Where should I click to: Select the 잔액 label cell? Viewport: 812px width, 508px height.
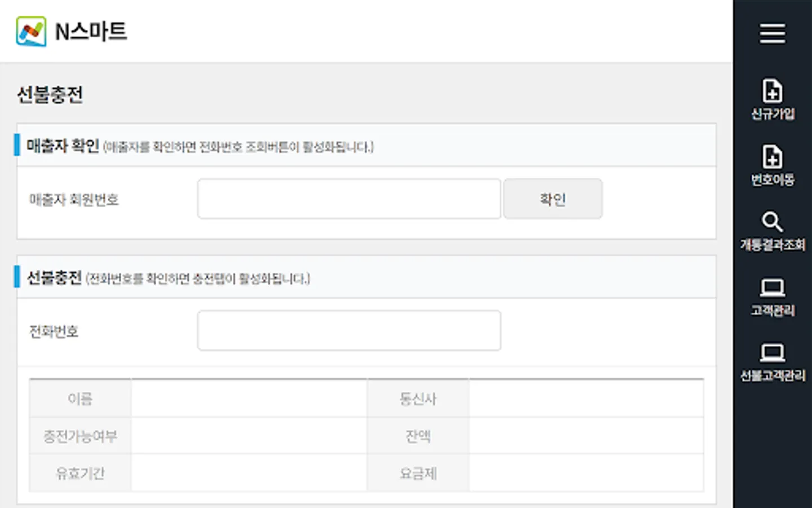tap(418, 436)
